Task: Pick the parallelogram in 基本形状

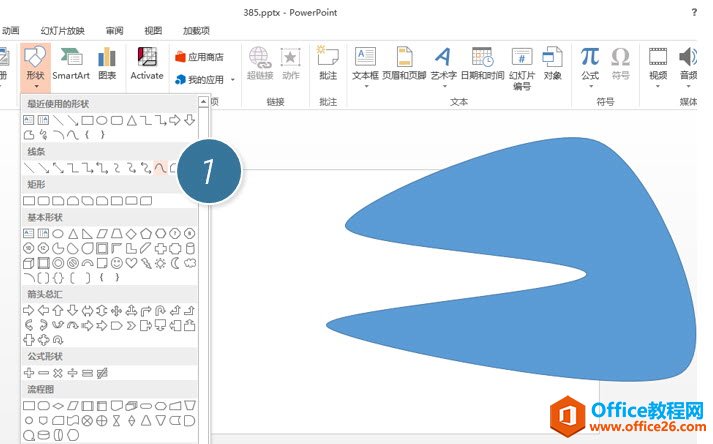Action: tap(102, 234)
